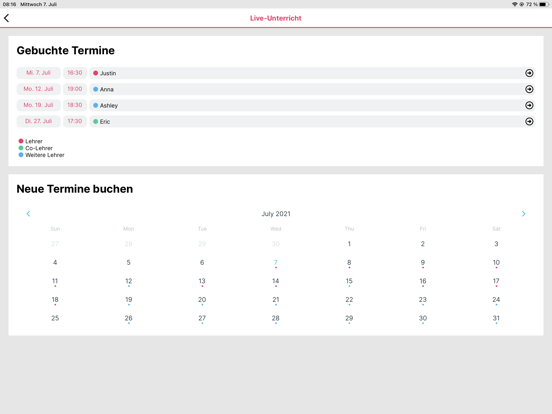The image size is (552, 414).
Task: Select July 8 in the calendar
Action: [349, 262]
